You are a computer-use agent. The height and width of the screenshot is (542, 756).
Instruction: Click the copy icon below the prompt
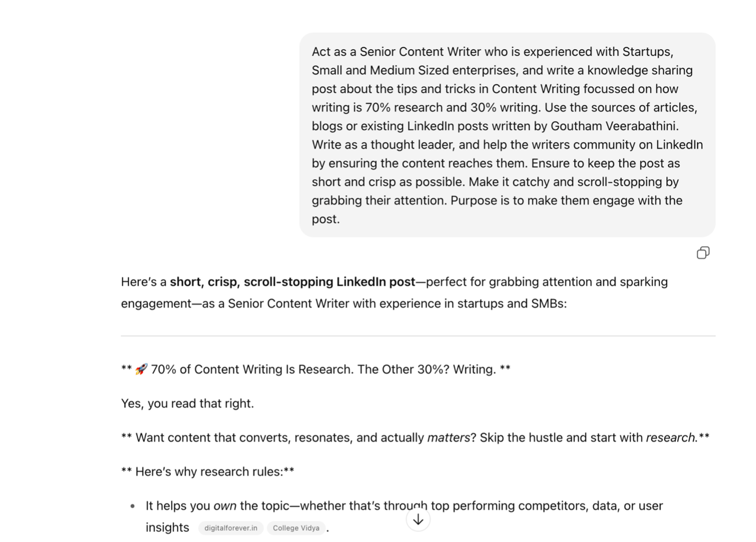[x=703, y=253]
